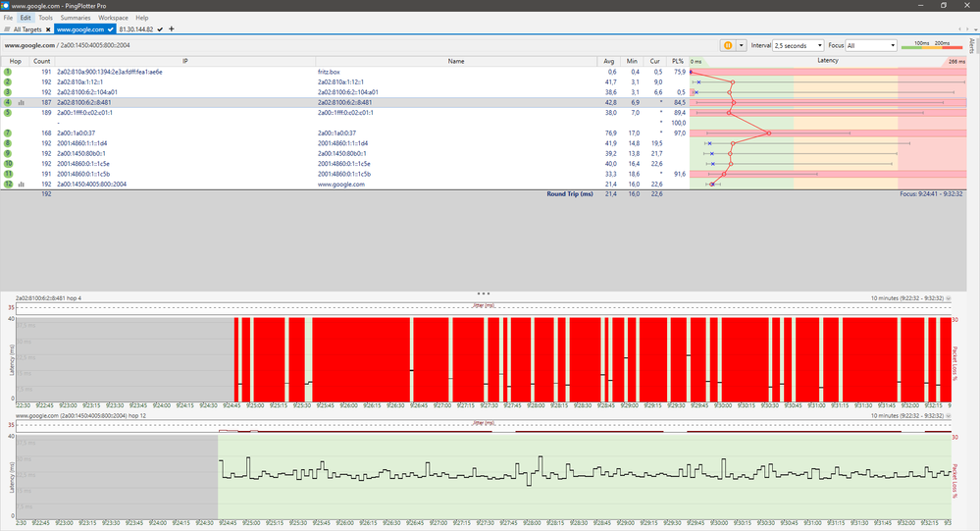Select hop 3 green circle icon

[8, 92]
